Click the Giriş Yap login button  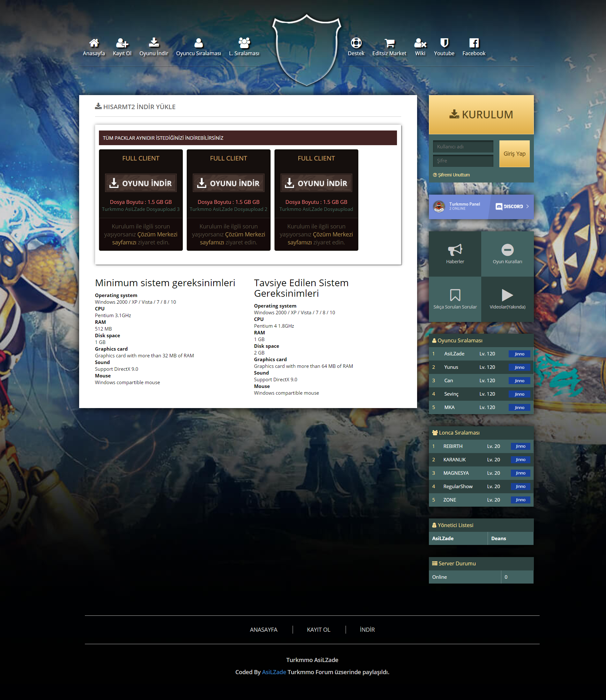click(x=514, y=153)
